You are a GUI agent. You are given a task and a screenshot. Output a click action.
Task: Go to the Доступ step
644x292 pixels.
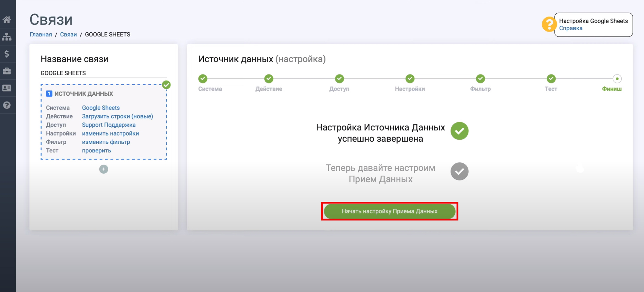pos(340,79)
